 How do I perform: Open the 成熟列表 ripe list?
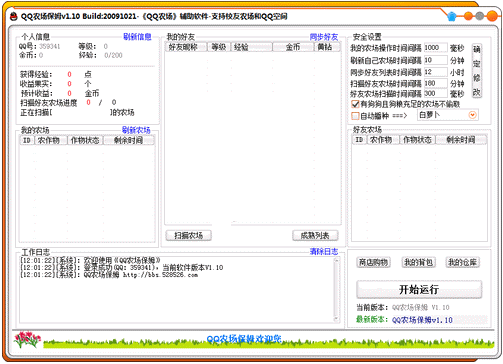[x=315, y=236]
